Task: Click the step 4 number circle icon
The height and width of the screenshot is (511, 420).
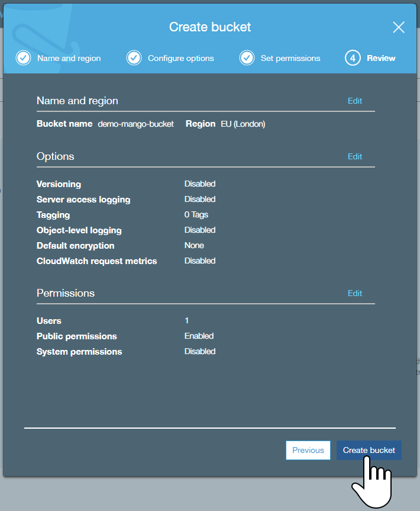Action: pos(353,58)
